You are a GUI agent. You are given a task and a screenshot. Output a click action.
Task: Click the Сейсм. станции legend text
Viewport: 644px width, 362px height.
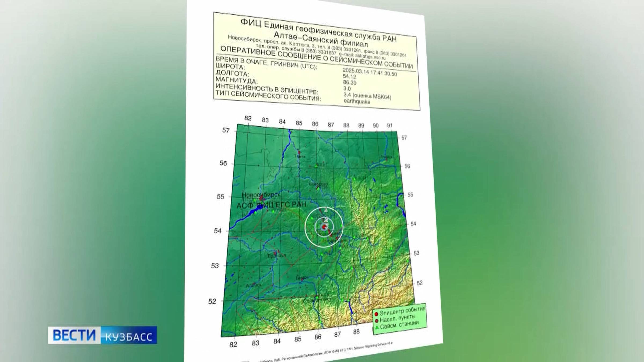tap(400, 325)
